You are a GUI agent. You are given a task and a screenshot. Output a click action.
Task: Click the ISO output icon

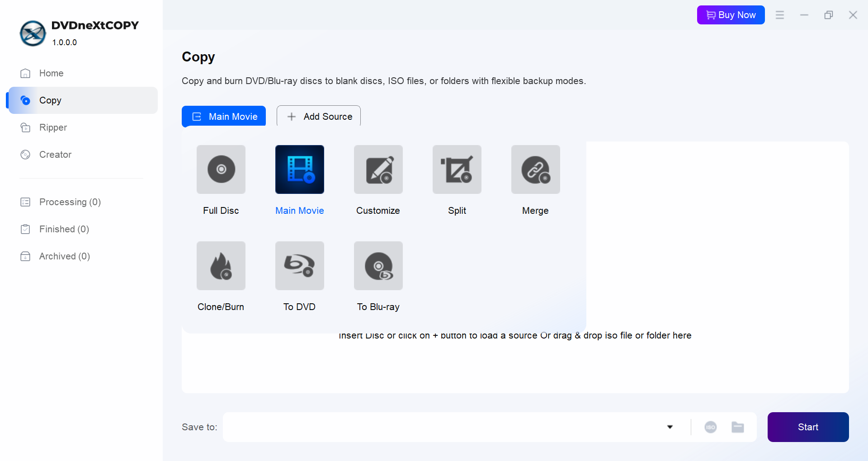[711, 427]
